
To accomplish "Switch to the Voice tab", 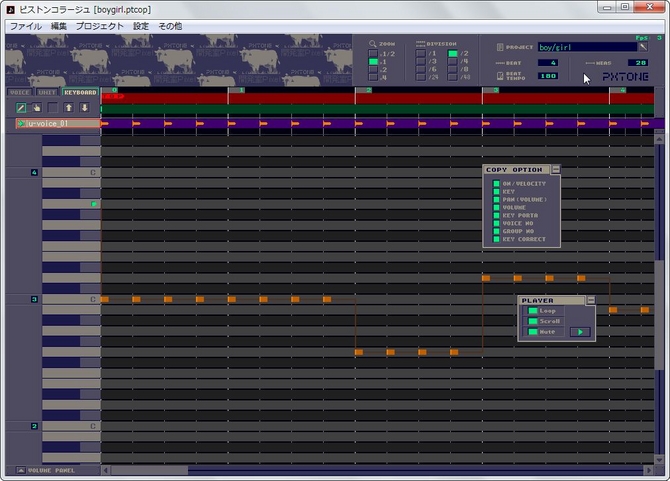I will point(19,92).
